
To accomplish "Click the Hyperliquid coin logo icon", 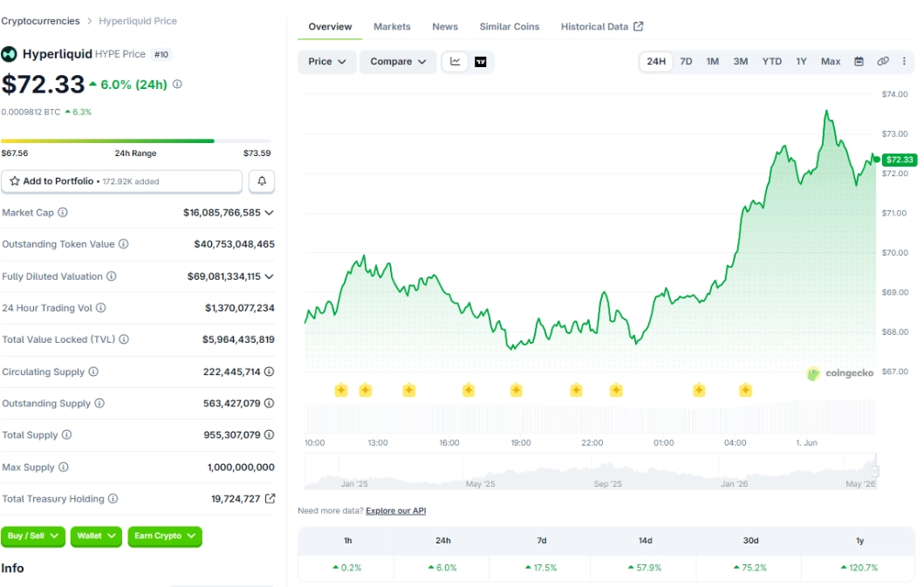I will pos(9,54).
